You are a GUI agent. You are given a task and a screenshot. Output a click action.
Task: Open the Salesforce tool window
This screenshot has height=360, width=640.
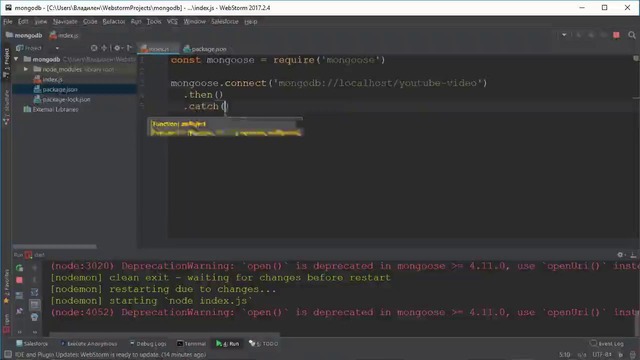tap(32, 344)
